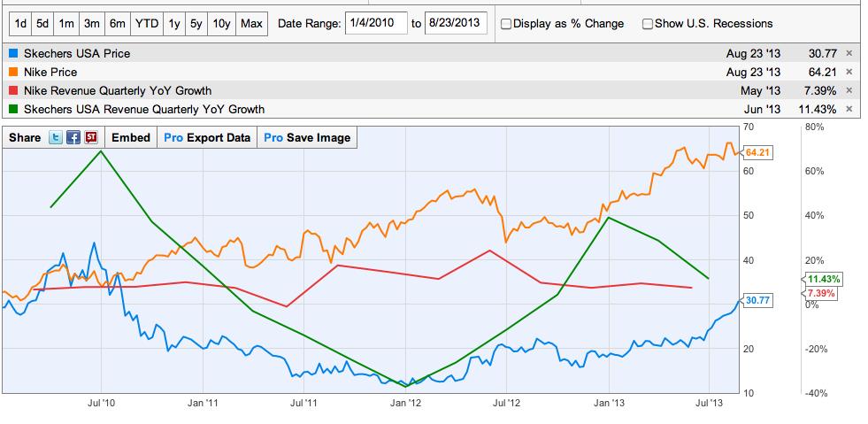The width and height of the screenshot is (868, 424).
Task: Click 7.39% value in legend row
Action: pyautogui.click(x=820, y=90)
